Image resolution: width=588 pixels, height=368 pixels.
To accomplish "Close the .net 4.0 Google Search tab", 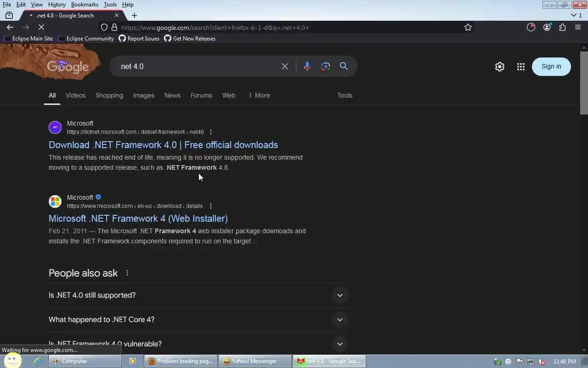I will (x=117, y=15).
